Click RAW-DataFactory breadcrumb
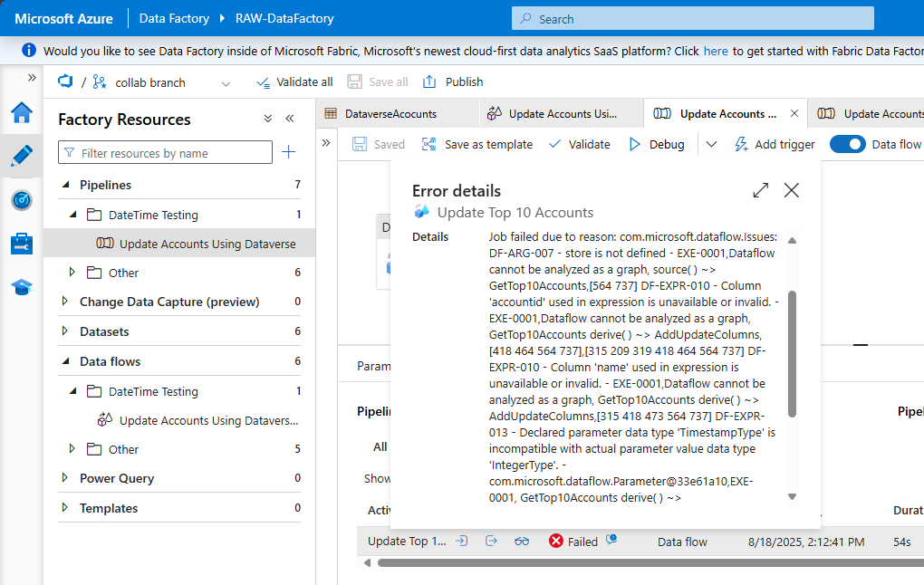 [284, 18]
